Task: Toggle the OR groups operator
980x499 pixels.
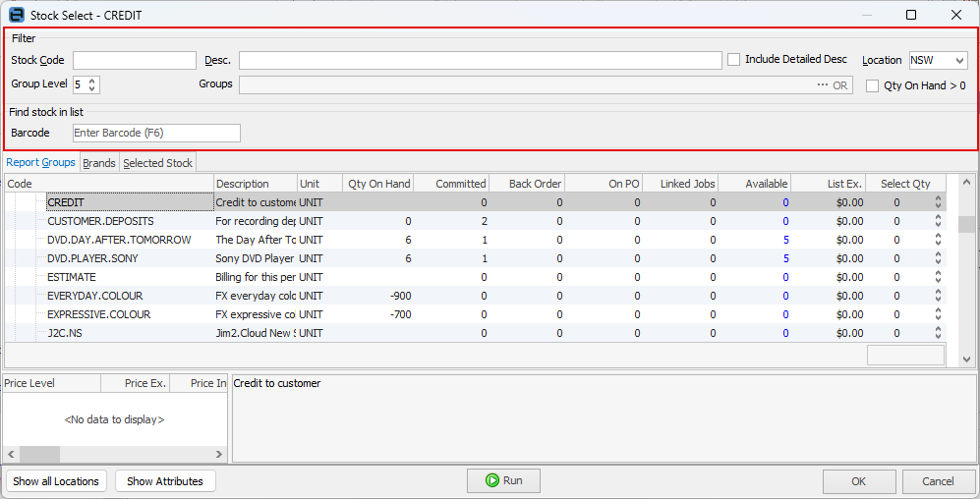Action: pyautogui.click(x=840, y=85)
